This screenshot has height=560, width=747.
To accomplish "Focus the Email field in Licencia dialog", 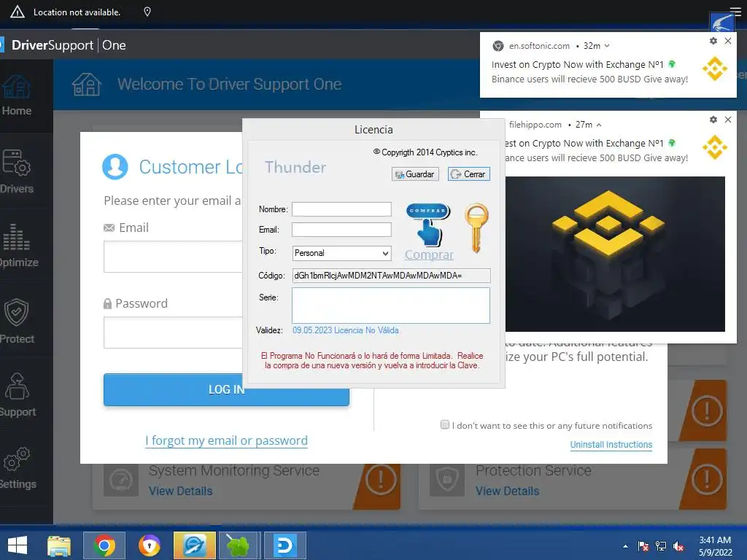I will (341, 230).
